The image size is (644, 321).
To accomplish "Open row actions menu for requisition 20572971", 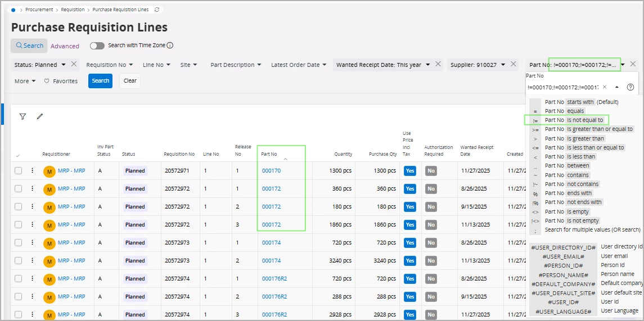I will 33,171.
